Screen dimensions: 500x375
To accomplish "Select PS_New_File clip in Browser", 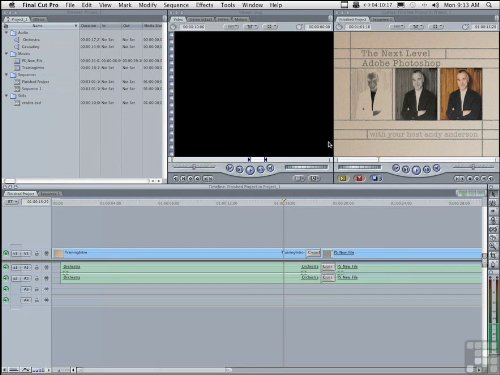I will pos(32,61).
